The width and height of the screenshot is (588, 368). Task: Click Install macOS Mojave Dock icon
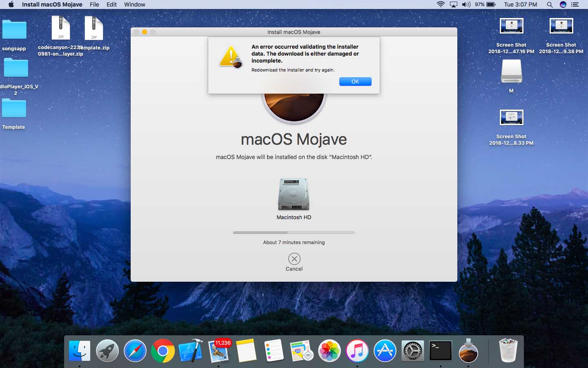pos(468,351)
